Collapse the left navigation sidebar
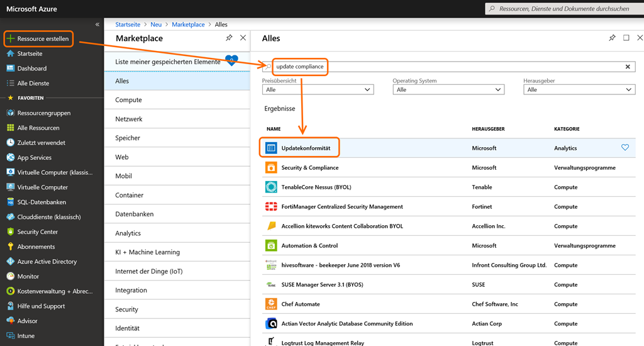 [x=97, y=25]
